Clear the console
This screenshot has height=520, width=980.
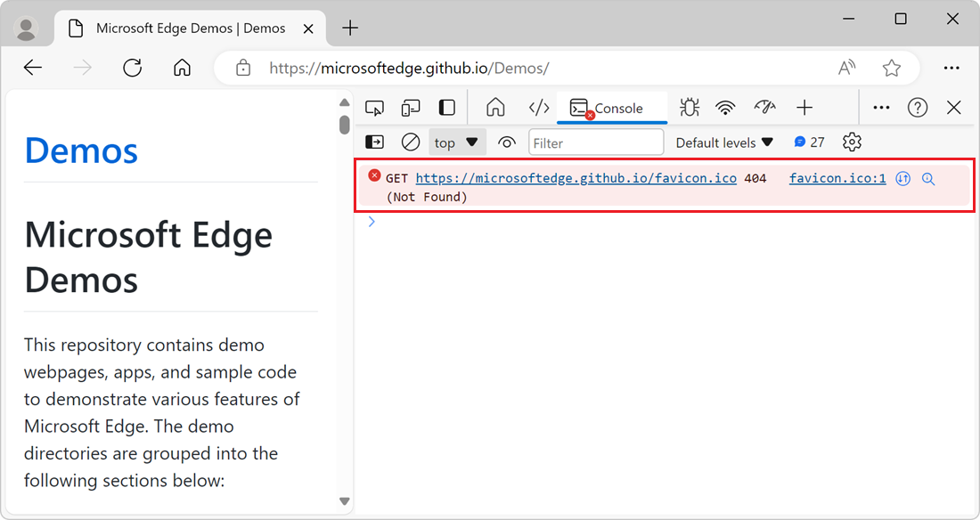(x=411, y=142)
